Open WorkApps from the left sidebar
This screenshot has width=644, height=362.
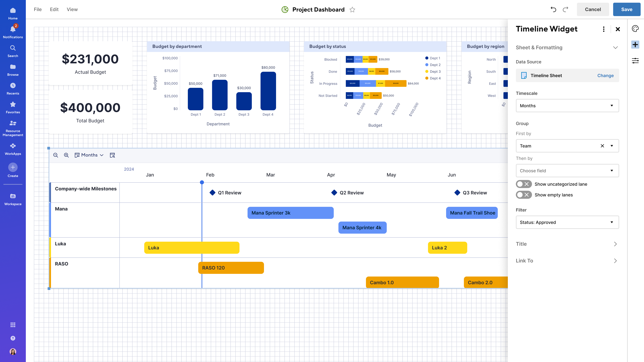(13, 146)
